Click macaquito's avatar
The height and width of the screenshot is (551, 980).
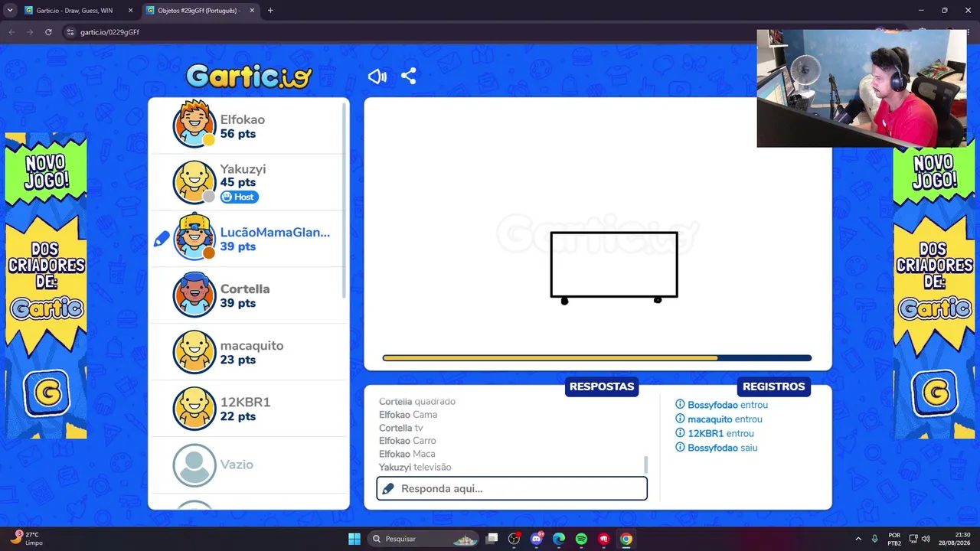pos(194,352)
